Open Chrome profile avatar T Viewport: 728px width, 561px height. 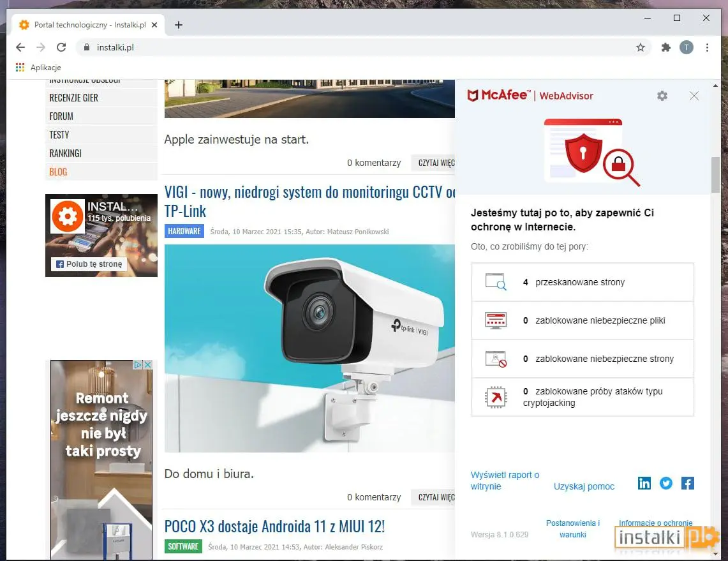point(687,47)
